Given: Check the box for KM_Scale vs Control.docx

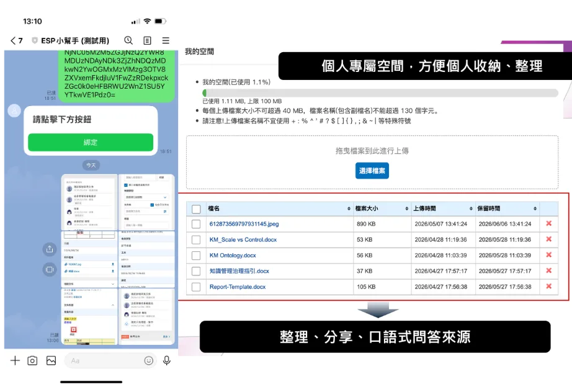Looking at the screenshot, I should pyautogui.click(x=196, y=239).
